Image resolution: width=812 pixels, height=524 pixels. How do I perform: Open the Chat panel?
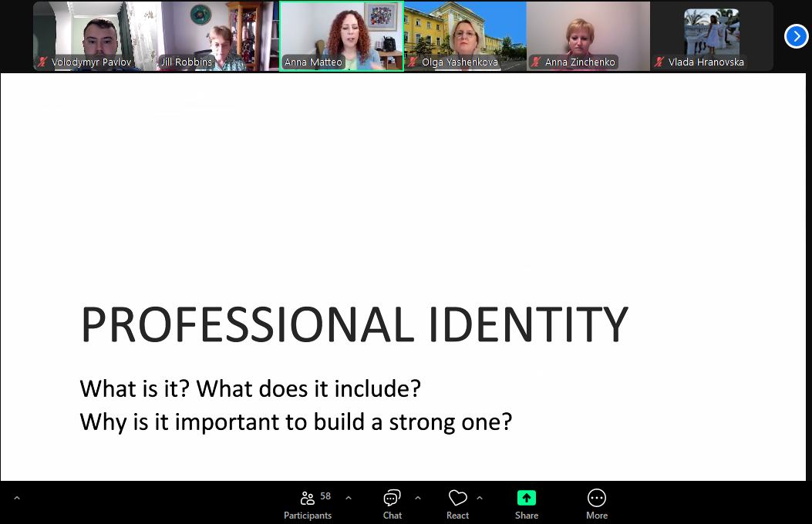[392, 504]
